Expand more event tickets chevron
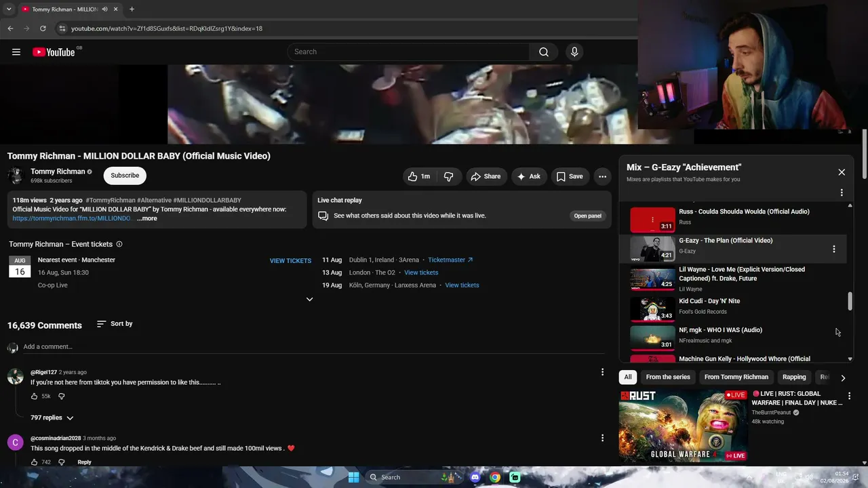The width and height of the screenshot is (868, 488). [x=309, y=299]
